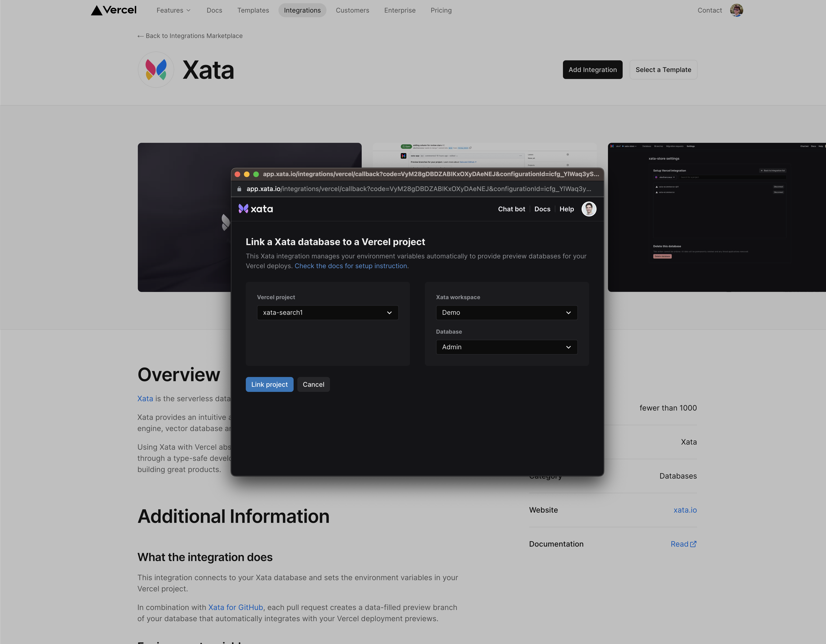Click the green maximize window button
This screenshot has width=826, height=644.
tap(256, 174)
